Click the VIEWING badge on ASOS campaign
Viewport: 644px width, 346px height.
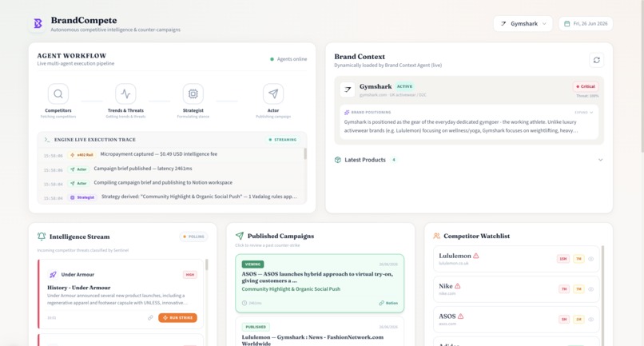252,264
